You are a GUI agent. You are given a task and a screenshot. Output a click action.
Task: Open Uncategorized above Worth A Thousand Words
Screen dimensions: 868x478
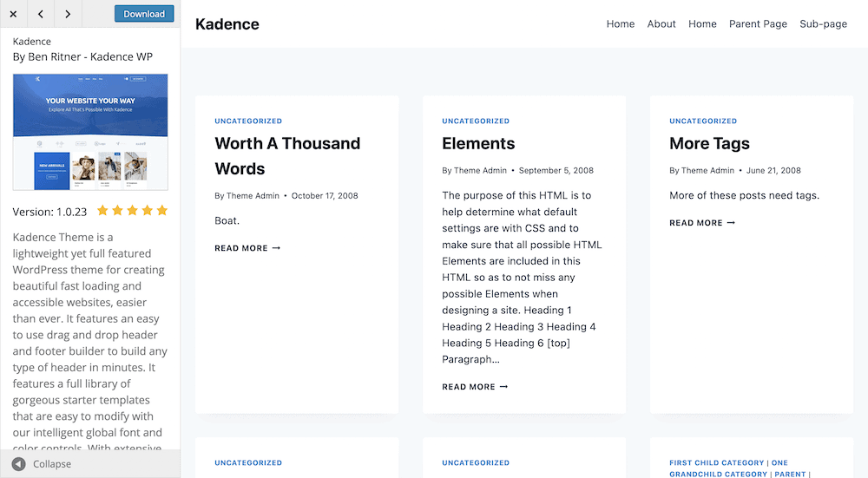248,121
